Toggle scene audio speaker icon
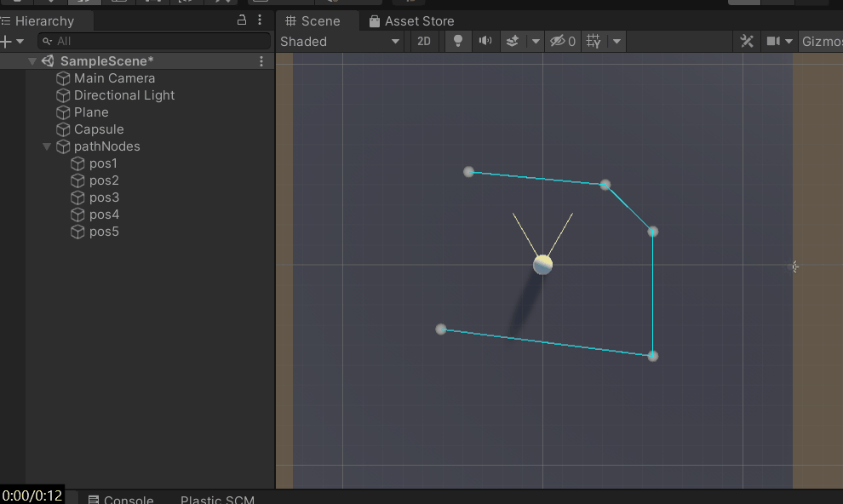The height and width of the screenshot is (504, 843). [485, 42]
